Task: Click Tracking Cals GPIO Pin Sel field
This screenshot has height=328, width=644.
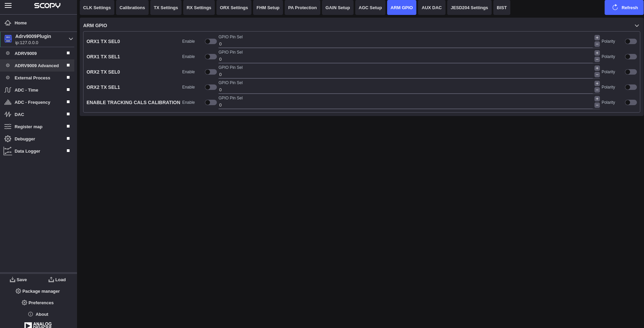Action: pos(405,105)
